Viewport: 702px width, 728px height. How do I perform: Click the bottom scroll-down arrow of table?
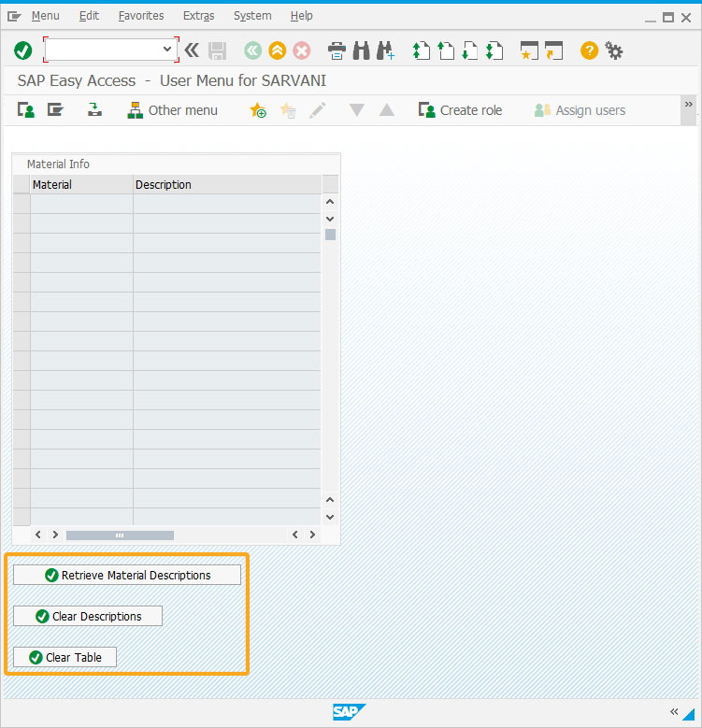click(330, 517)
